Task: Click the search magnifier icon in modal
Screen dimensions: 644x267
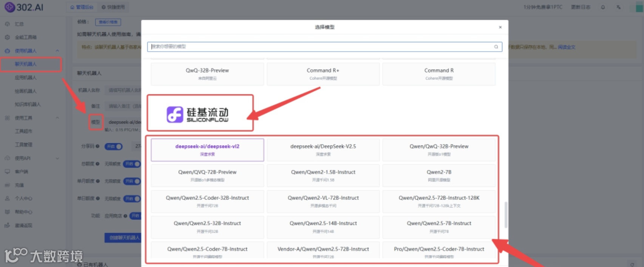Action: tap(496, 47)
